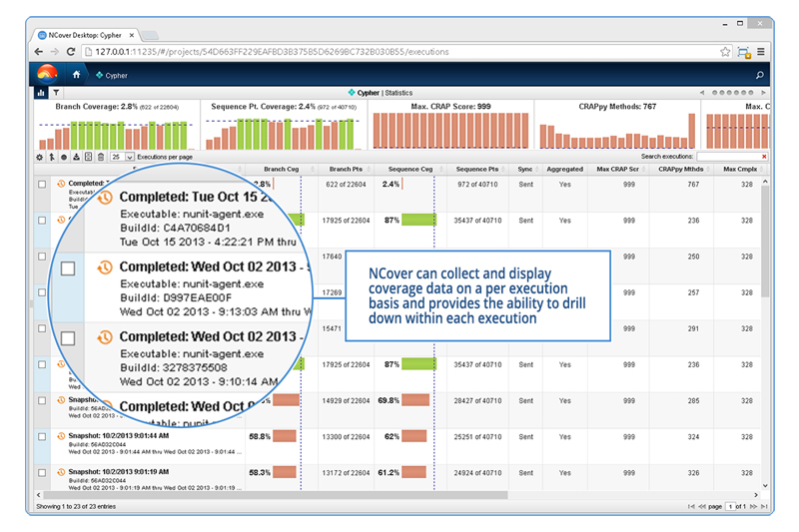Open executions settings gear
Image resolution: width=799 pixels, height=532 pixels.
(x=39, y=157)
